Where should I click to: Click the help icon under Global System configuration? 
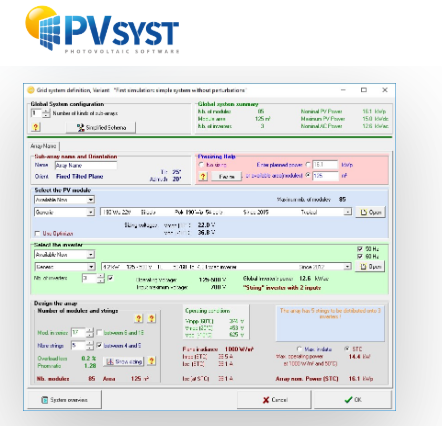coord(36,127)
